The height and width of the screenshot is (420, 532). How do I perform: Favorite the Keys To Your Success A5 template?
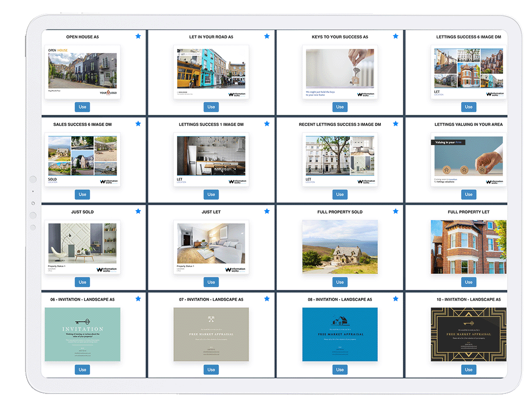(x=395, y=36)
